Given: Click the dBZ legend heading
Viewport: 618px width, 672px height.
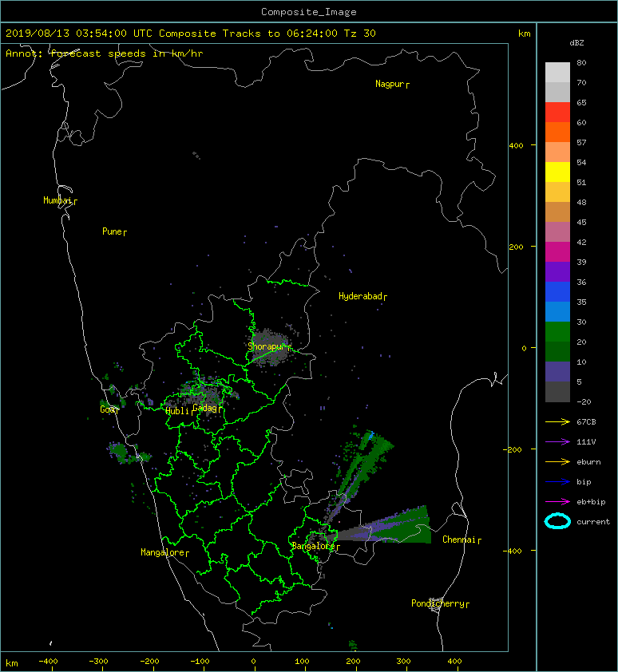Looking at the screenshot, I should (x=576, y=43).
